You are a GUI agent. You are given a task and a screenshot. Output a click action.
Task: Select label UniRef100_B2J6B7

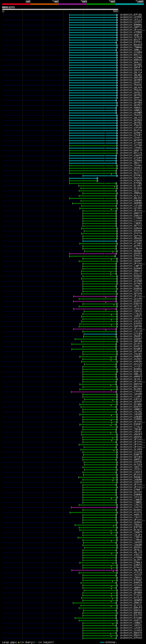[x=131, y=186]
